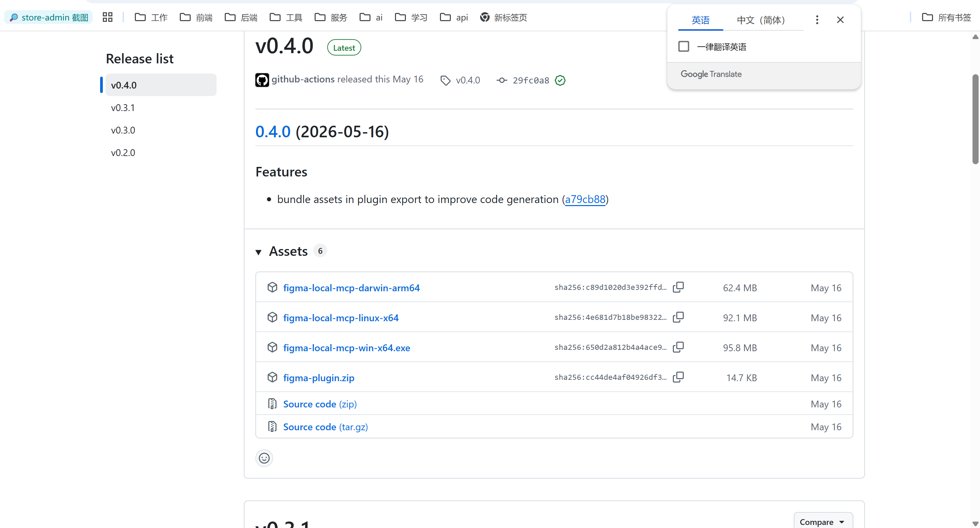Click the page vertical scrollbar thumb

pyautogui.click(x=975, y=119)
